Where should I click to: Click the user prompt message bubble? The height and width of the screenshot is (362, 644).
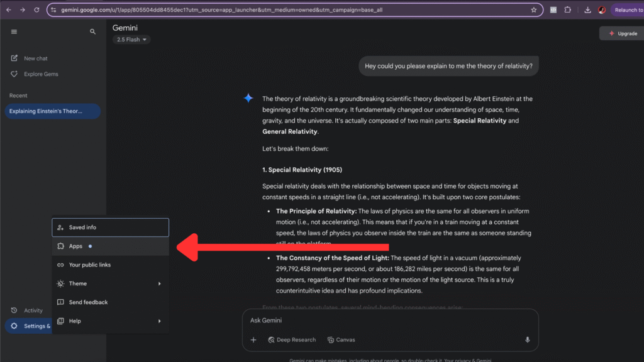pos(448,66)
